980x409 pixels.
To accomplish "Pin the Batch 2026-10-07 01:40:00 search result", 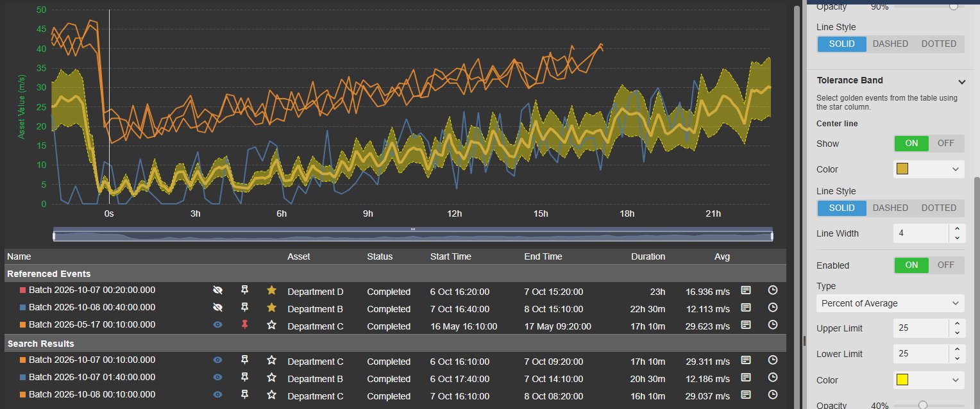I will point(244,378).
